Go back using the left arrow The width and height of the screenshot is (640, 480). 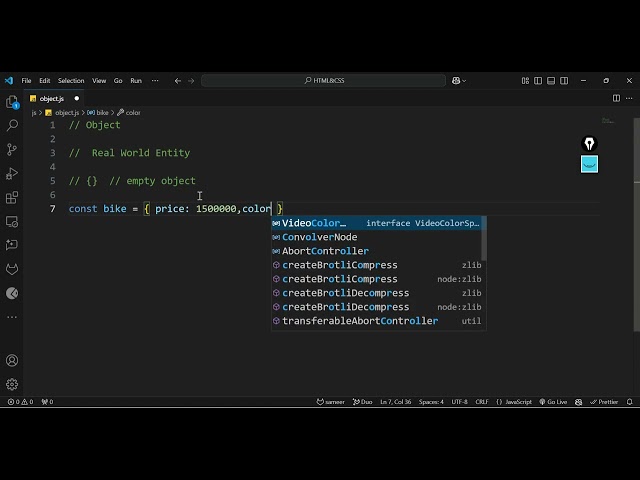pos(178,81)
